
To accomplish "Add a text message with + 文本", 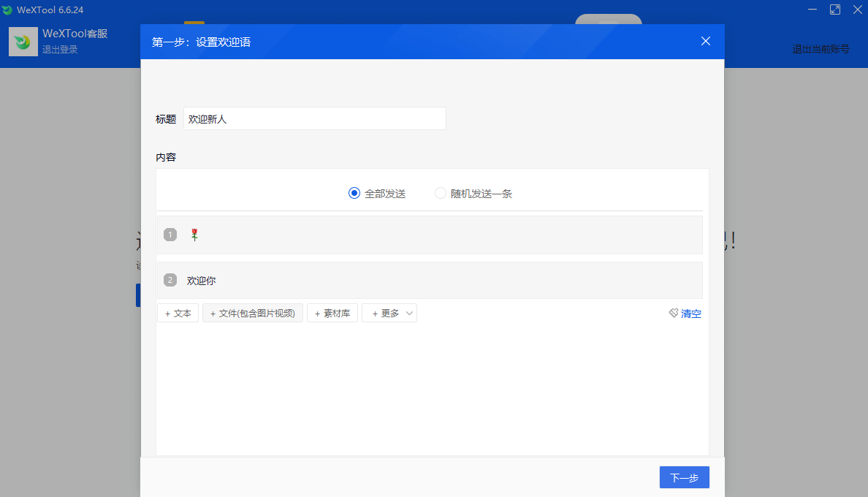I will [x=178, y=314].
